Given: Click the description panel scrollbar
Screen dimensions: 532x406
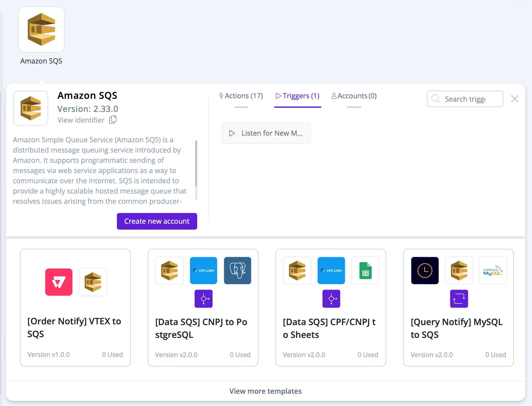Looking at the screenshot, I should coord(196,164).
